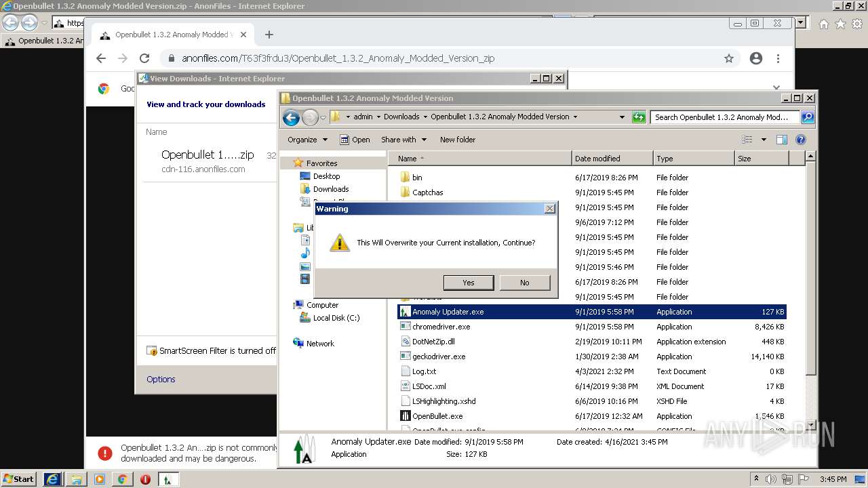
Task: Open the Organize menu
Action: [307, 140]
